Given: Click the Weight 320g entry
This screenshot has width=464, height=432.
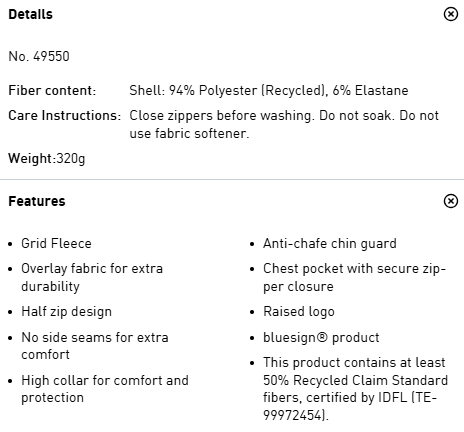Looking at the screenshot, I should (x=47, y=158).
